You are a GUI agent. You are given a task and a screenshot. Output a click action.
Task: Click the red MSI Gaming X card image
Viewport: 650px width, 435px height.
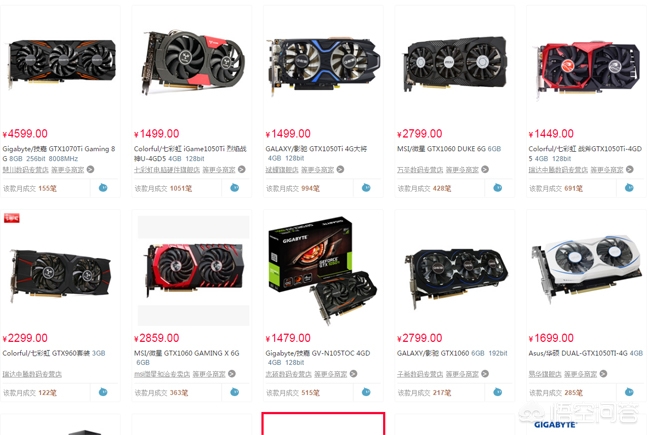click(x=194, y=270)
